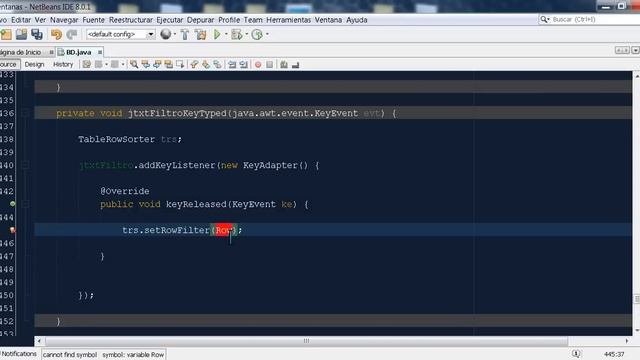Redo the last undone edit

click(72, 35)
